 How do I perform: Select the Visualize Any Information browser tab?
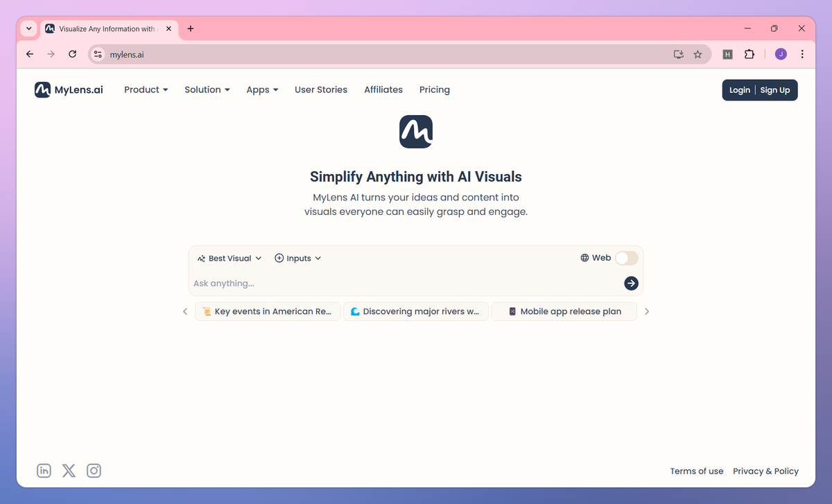click(x=108, y=28)
